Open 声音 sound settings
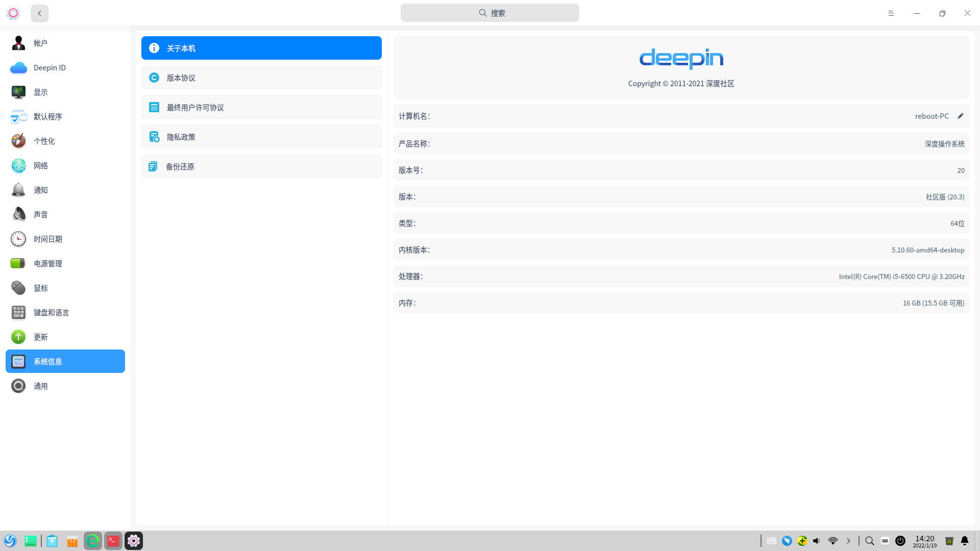The width and height of the screenshot is (980, 551). (x=41, y=215)
